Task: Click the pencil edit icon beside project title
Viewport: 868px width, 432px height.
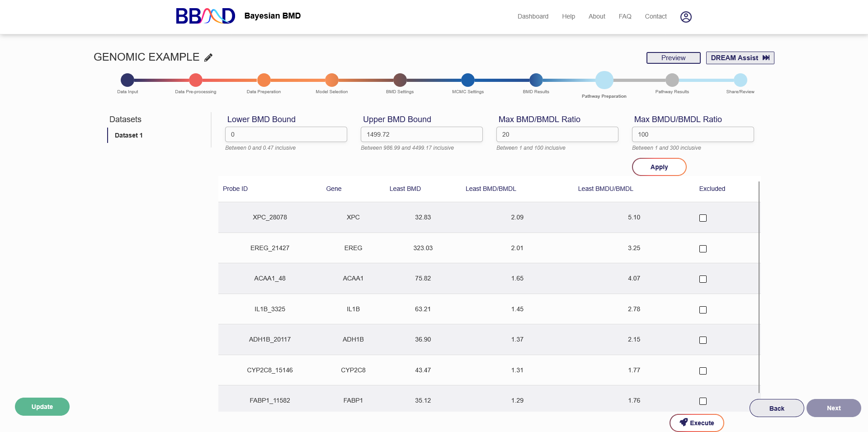Action: click(x=208, y=57)
